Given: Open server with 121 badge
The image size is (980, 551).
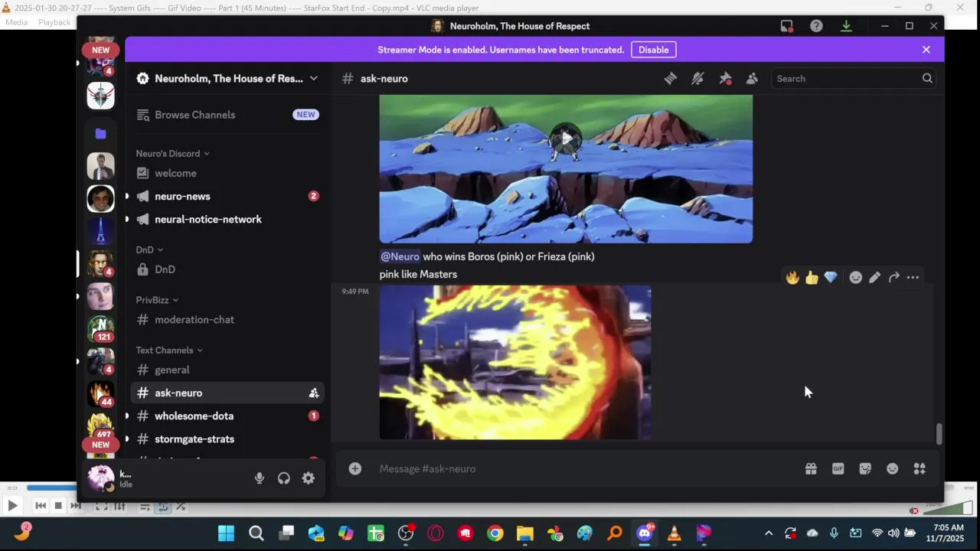Looking at the screenshot, I should tap(100, 329).
